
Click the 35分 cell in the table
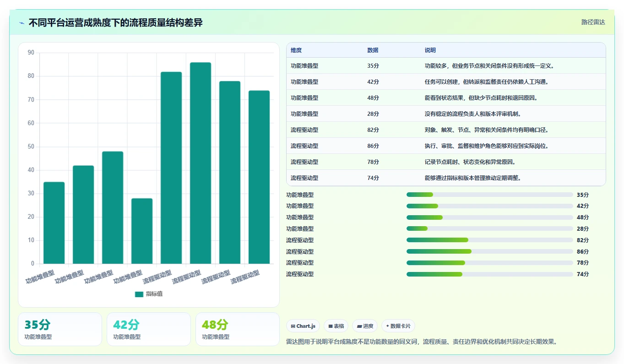coord(373,66)
